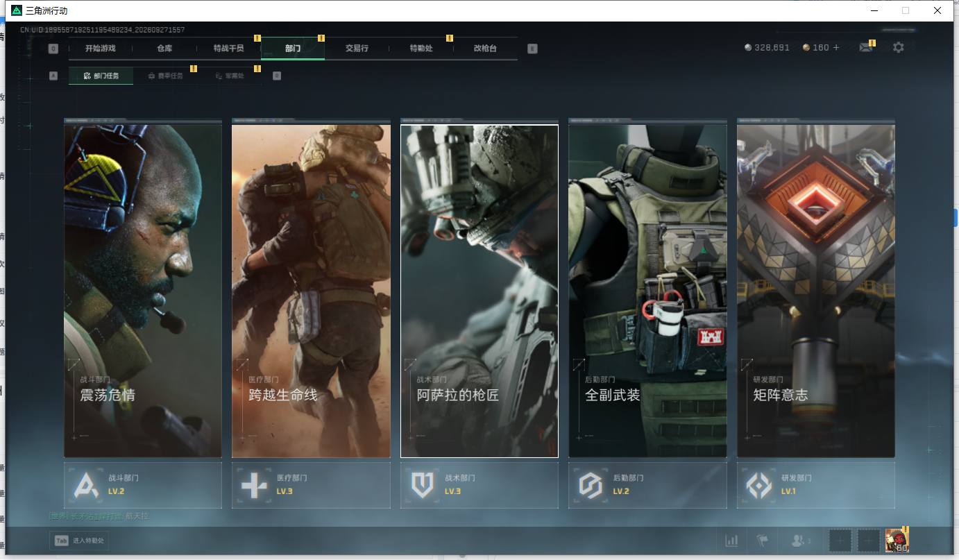Screen dimensions: 959x560
Task: Open the third sub-tab after 赛季任务
Action: click(230, 76)
